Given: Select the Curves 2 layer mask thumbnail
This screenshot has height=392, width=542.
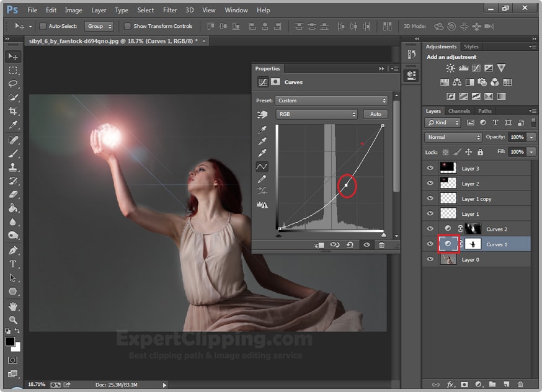Looking at the screenshot, I should coord(473,229).
